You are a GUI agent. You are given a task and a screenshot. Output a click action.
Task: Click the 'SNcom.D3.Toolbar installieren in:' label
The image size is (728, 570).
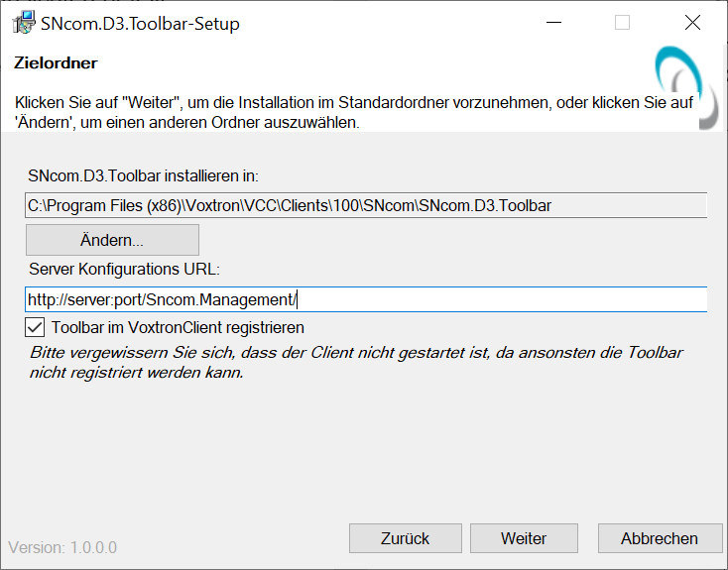144,176
